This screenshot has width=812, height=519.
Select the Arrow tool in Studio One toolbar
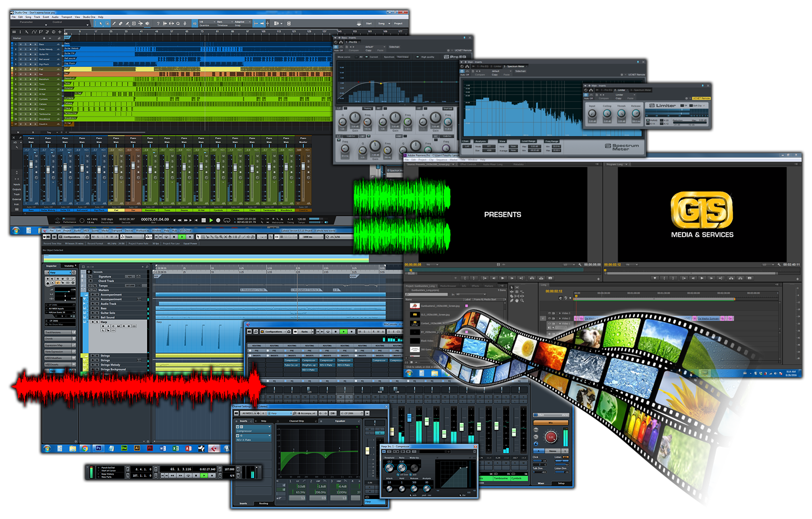point(101,23)
